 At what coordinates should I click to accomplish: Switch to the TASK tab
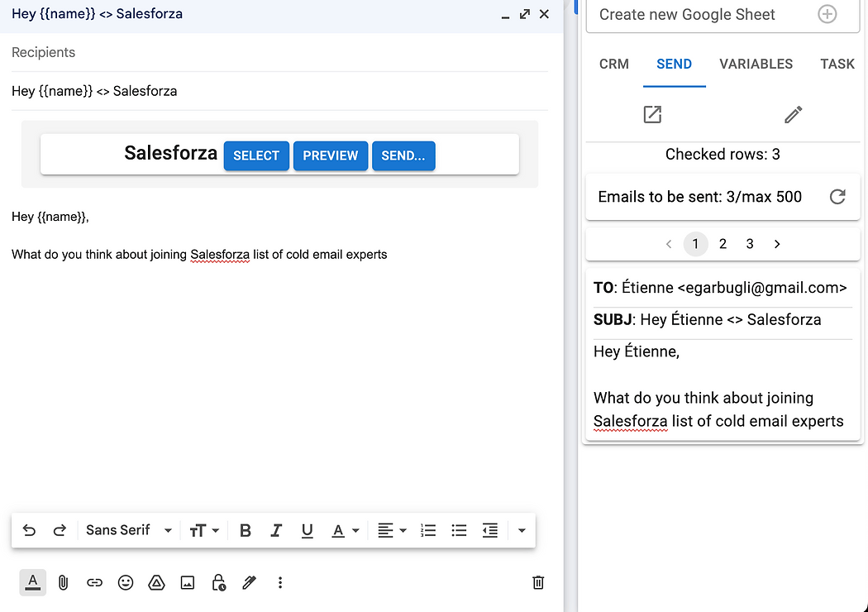click(837, 65)
